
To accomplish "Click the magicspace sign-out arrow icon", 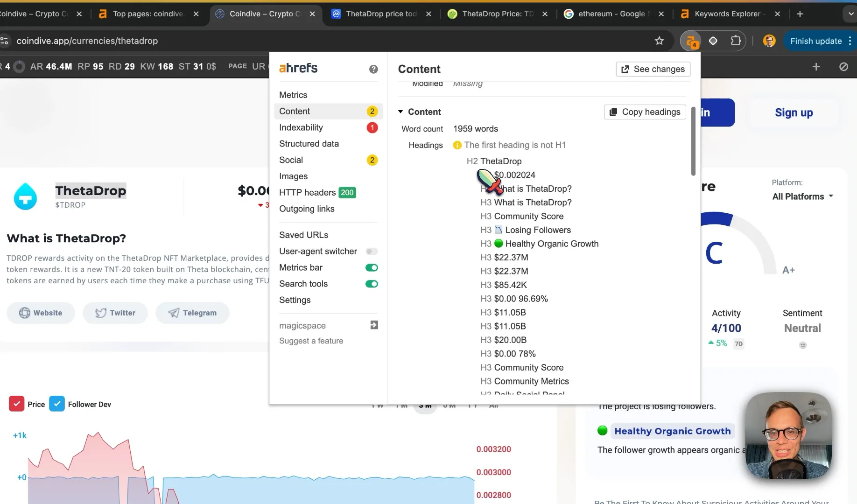I will (x=374, y=325).
